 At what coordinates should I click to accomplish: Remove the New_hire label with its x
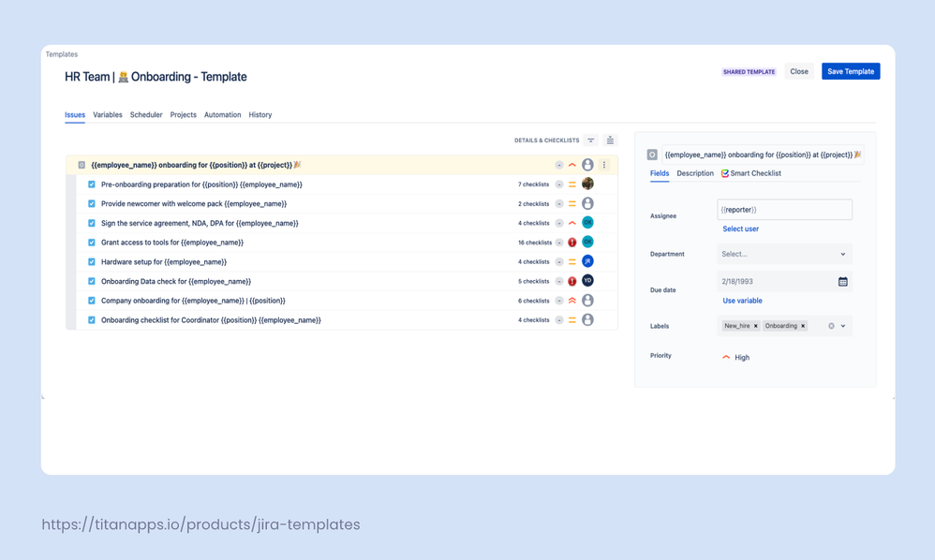pyautogui.click(x=755, y=326)
